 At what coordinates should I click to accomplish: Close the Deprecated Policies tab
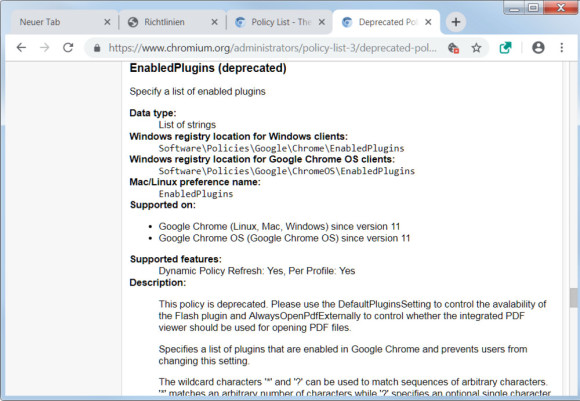pyautogui.click(x=428, y=22)
